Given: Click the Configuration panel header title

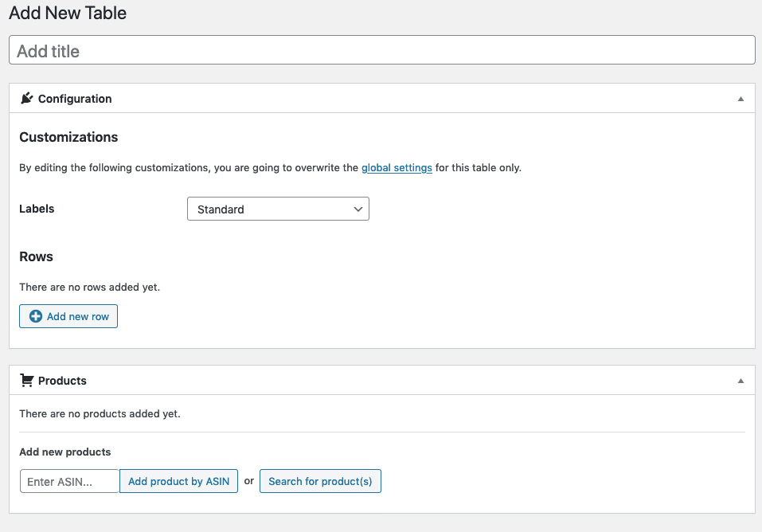Looking at the screenshot, I should pyautogui.click(x=75, y=99).
